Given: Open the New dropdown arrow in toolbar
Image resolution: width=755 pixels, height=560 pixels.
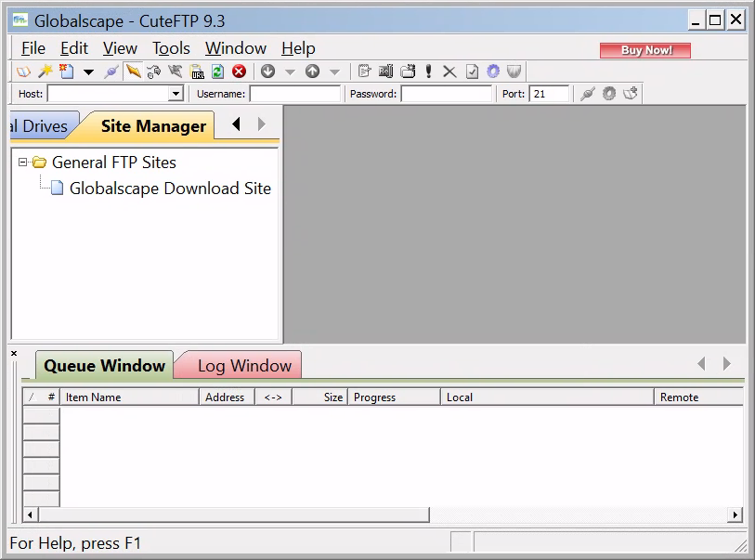Looking at the screenshot, I should coord(88,72).
